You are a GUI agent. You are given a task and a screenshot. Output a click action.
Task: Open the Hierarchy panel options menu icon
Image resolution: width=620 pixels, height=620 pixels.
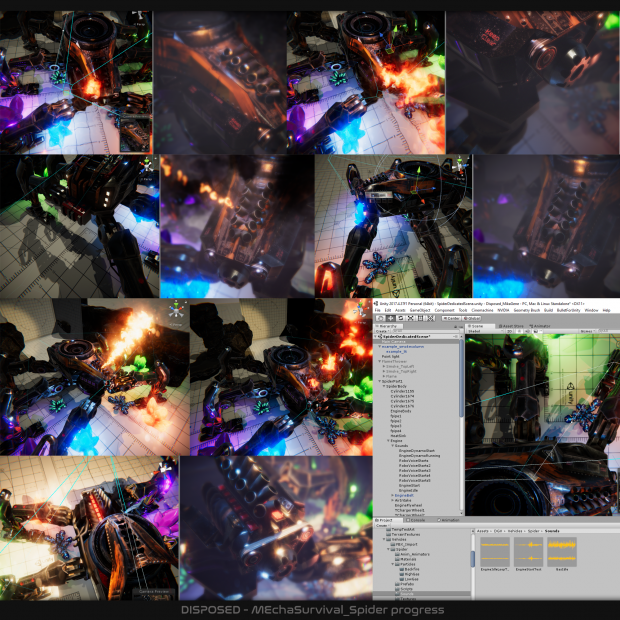[460, 327]
